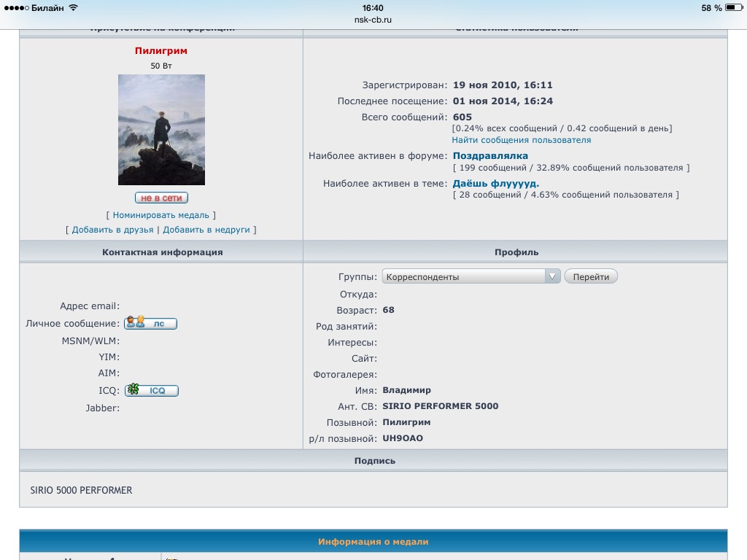Tap the 16:40 clock in status bar
The image size is (747, 560).
click(373, 7)
